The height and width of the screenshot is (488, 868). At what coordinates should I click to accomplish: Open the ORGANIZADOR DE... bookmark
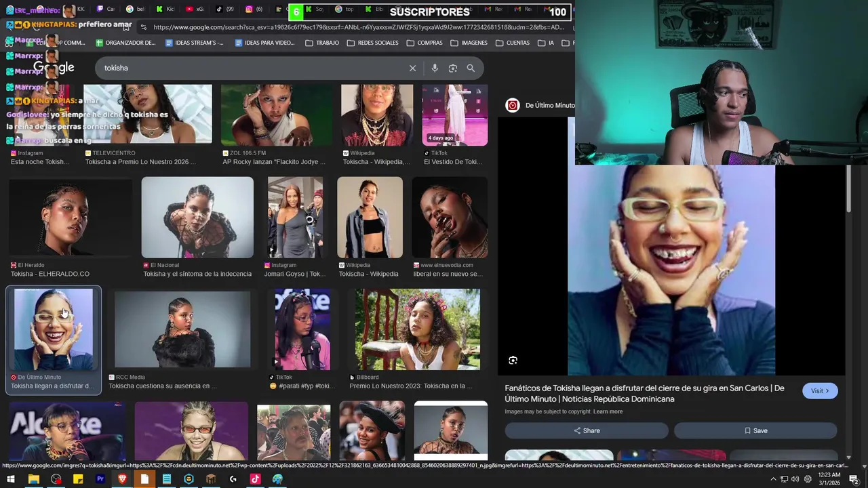point(125,43)
